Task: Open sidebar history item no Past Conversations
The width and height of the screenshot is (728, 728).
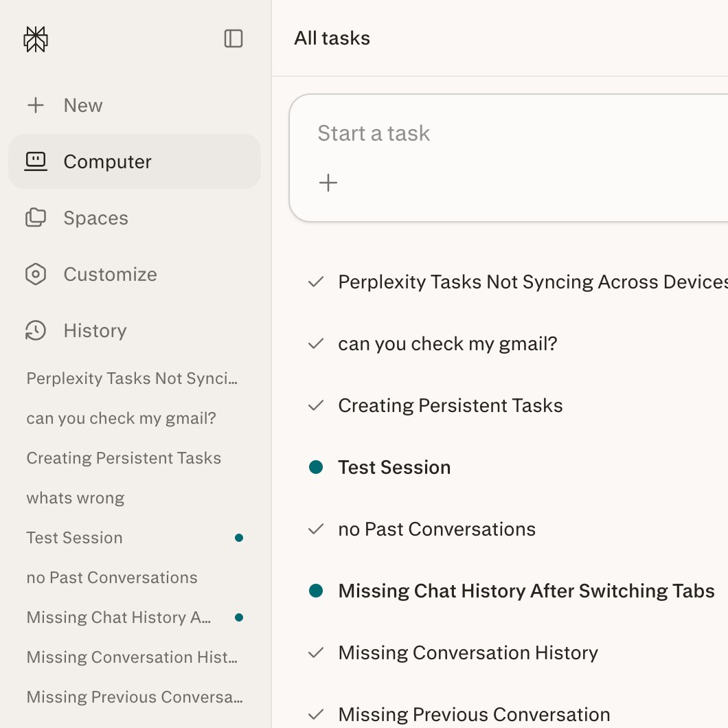Action: tap(112, 578)
